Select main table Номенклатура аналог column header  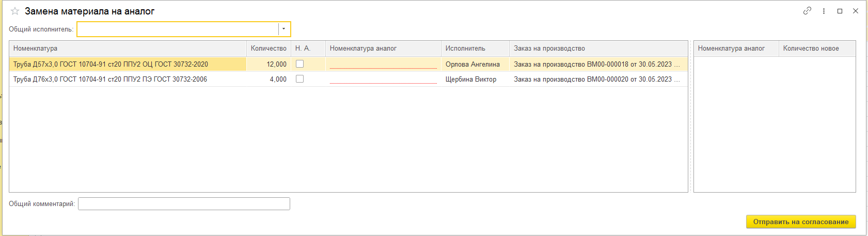click(383, 49)
